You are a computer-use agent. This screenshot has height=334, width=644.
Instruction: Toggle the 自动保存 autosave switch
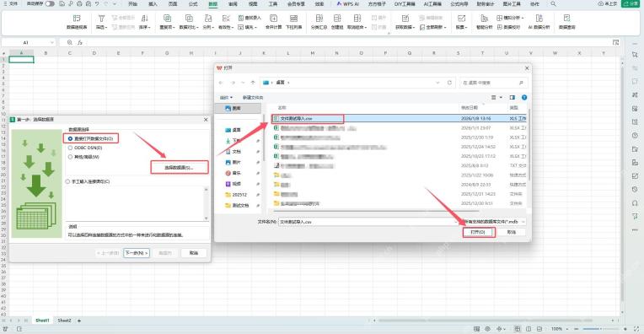tap(50, 3)
